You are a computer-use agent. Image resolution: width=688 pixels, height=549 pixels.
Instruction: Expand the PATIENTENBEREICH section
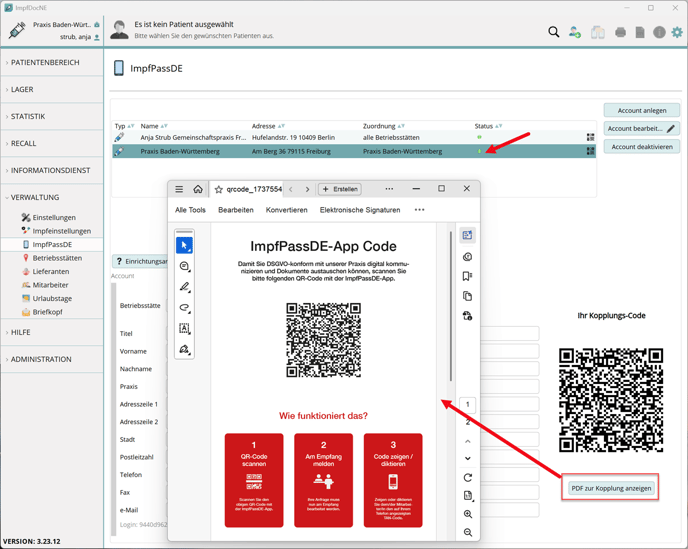pos(52,63)
